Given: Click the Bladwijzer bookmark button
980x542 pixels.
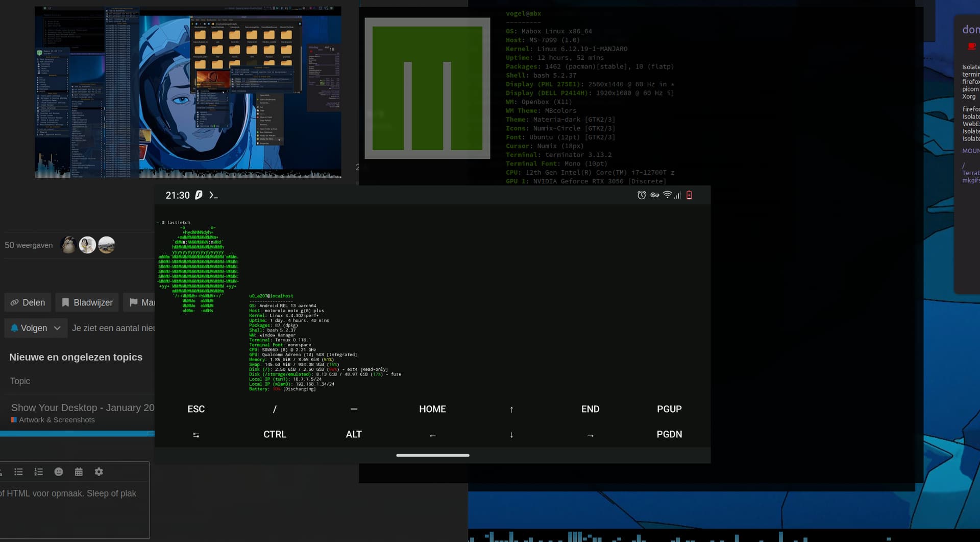Looking at the screenshot, I should click(x=87, y=302).
